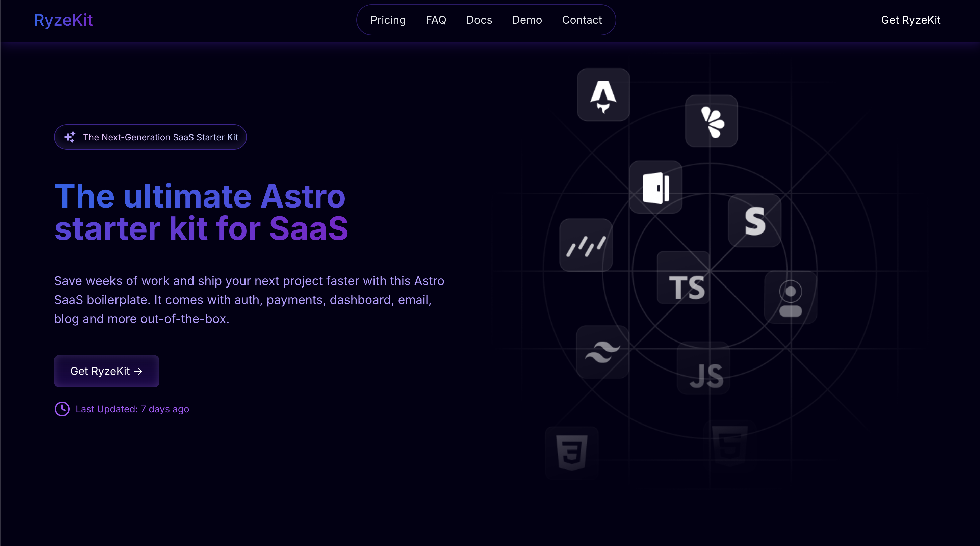Go to the Docs nav item

point(479,20)
